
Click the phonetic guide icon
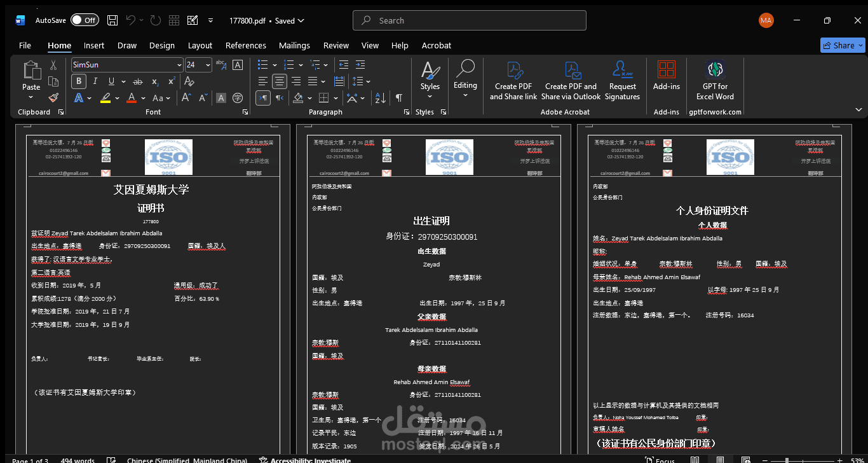(220, 65)
